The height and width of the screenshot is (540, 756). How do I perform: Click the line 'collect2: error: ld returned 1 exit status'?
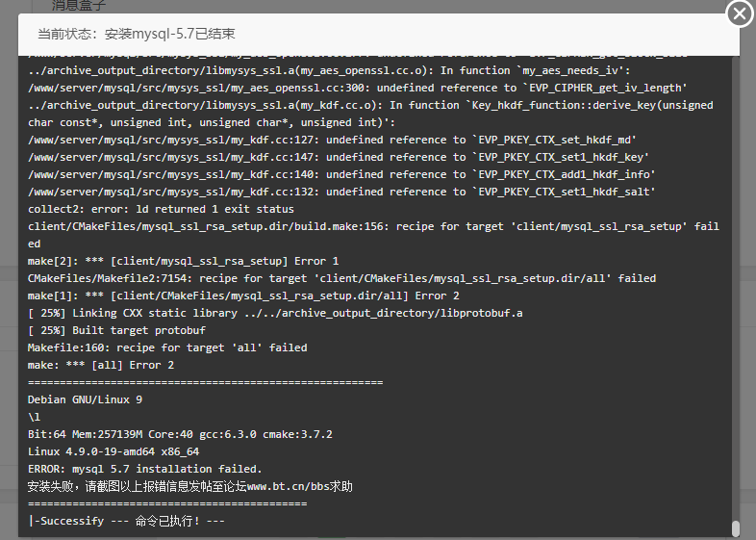coord(161,209)
